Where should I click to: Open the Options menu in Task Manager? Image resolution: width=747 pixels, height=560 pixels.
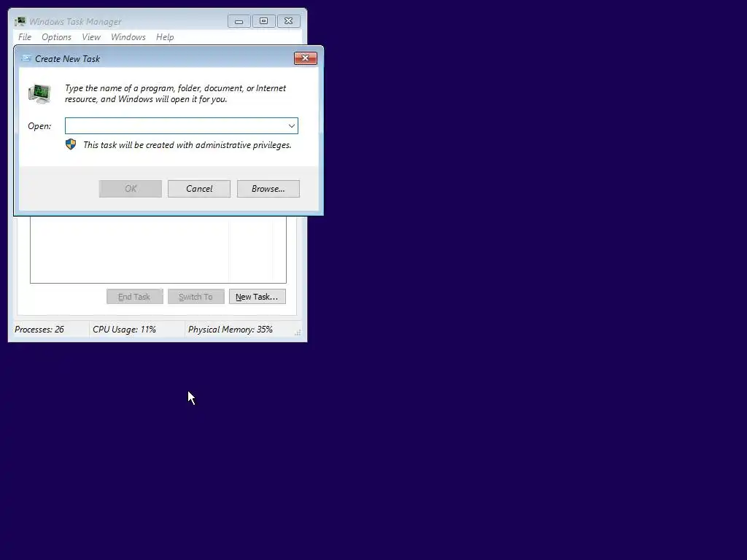pyautogui.click(x=56, y=37)
